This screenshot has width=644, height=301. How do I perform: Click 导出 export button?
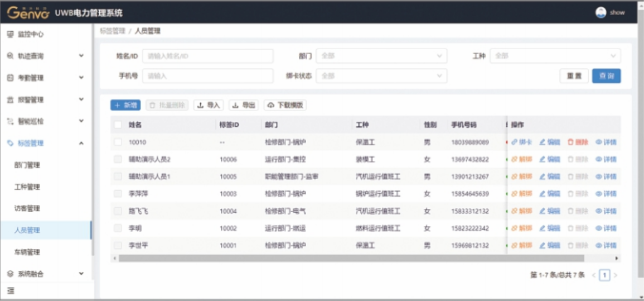coord(244,106)
